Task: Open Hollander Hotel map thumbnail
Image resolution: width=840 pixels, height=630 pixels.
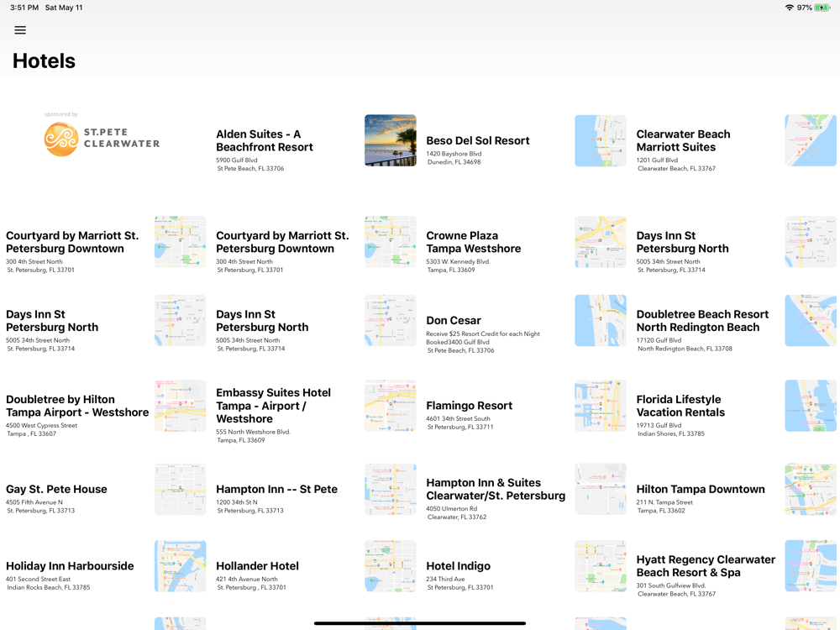Action: (x=390, y=565)
